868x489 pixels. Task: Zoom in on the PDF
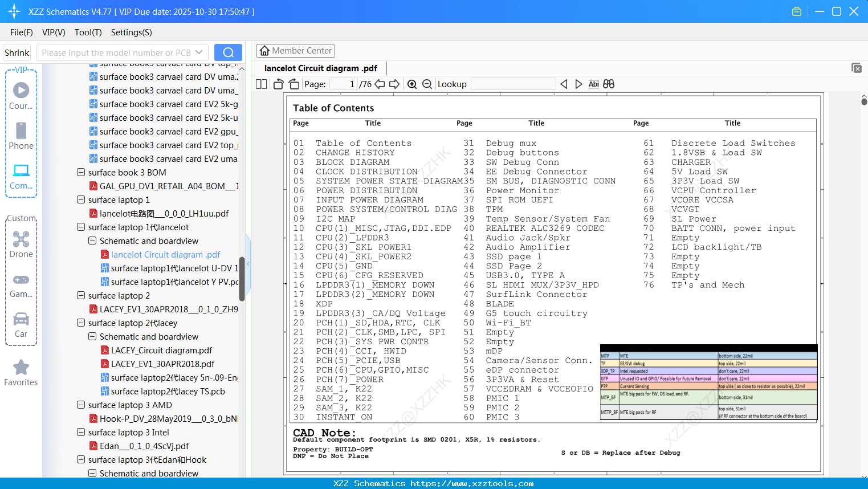coord(412,84)
